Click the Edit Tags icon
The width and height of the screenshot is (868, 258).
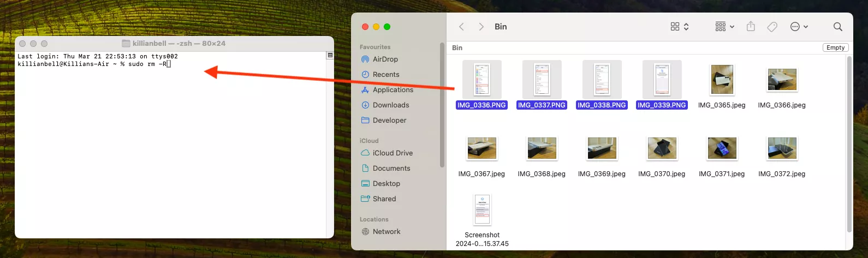tap(772, 27)
